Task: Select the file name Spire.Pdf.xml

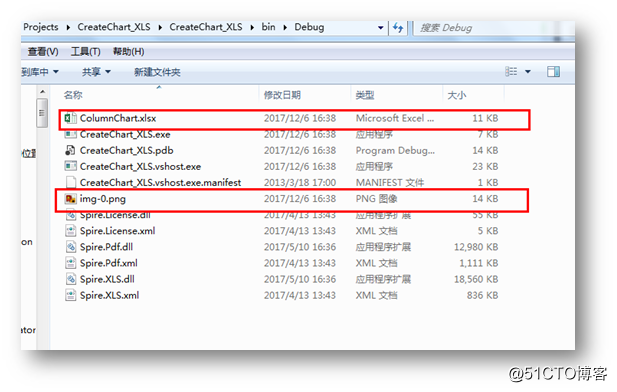Action: 109,263
